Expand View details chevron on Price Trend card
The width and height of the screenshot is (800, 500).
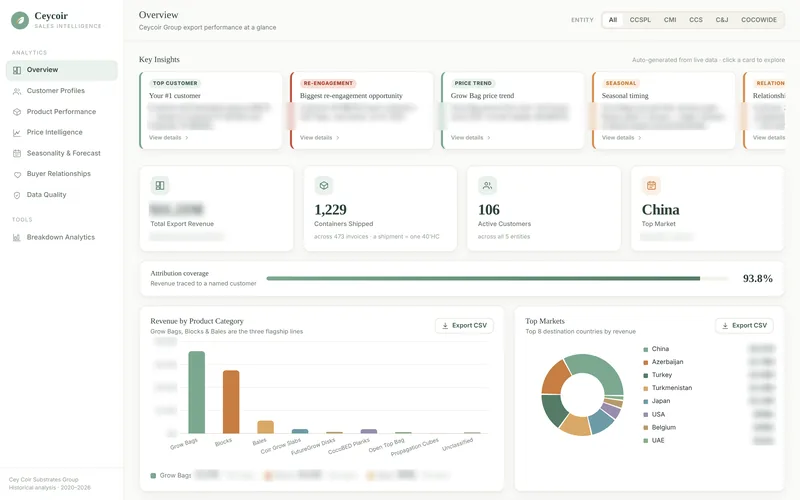click(x=489, y=138)
